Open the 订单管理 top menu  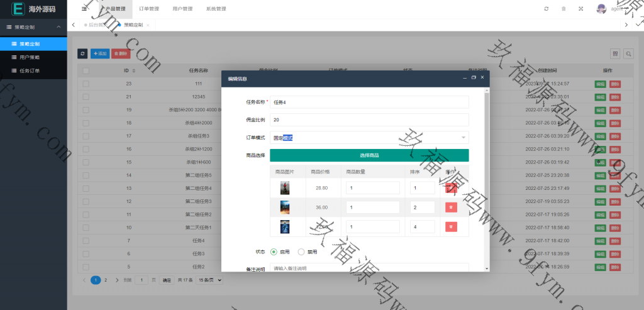(x=149, y=9)
